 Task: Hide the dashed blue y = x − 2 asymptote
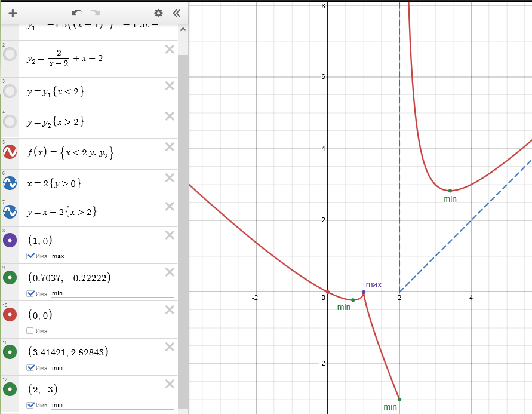[10, 211]
